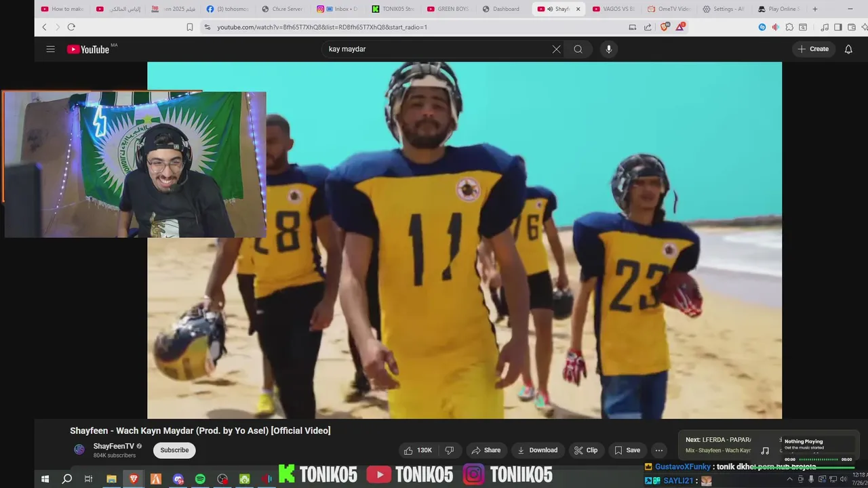Subscribe to ShayFeenTV channel
Image resolution: width=868 pixels, height=488 pixels.
pyautogui.click(x=174, y=450)
